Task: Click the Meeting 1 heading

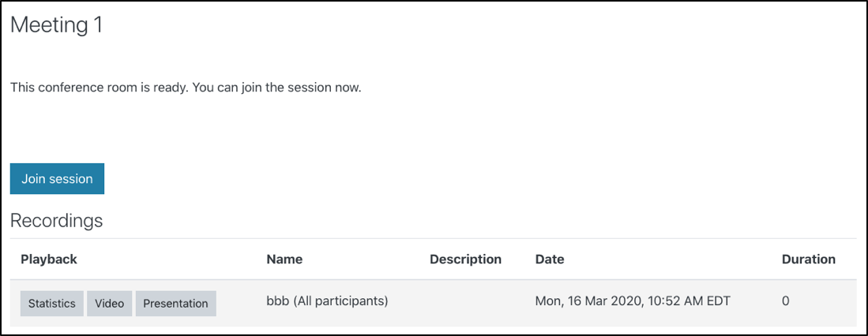Action: click(x=56, y=25)
